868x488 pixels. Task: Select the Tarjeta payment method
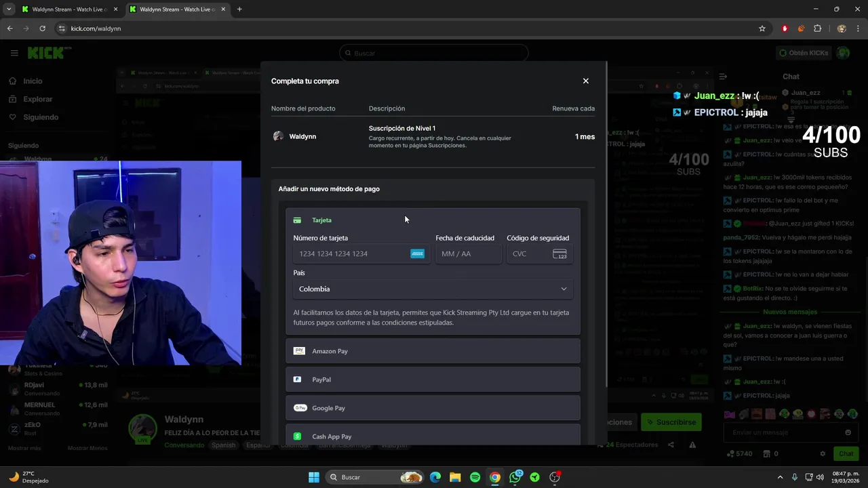click(433, 220)
